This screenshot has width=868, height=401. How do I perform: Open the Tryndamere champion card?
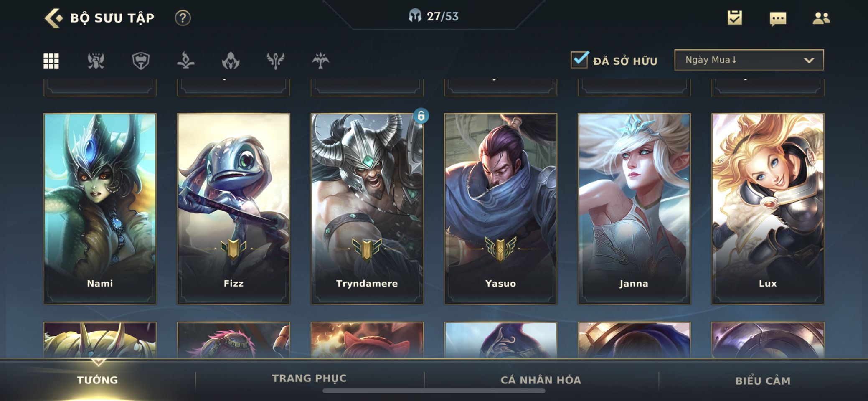[367, 208]
